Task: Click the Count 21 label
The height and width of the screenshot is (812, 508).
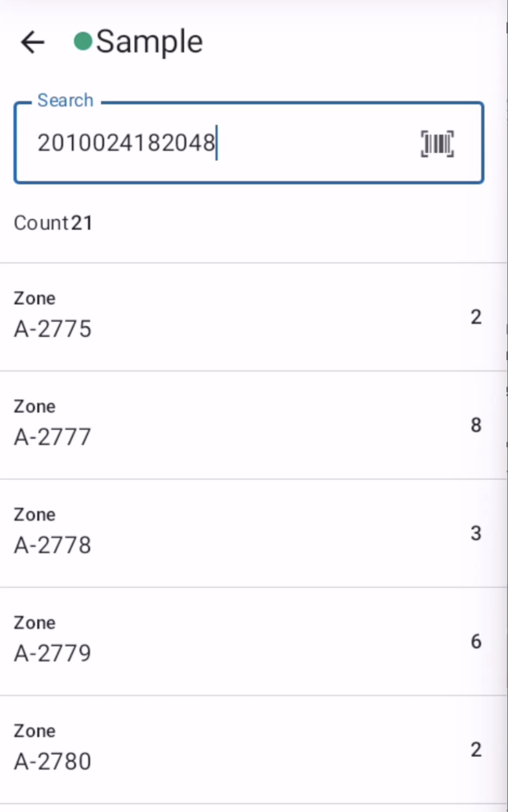Action: (x=53, y=223)
